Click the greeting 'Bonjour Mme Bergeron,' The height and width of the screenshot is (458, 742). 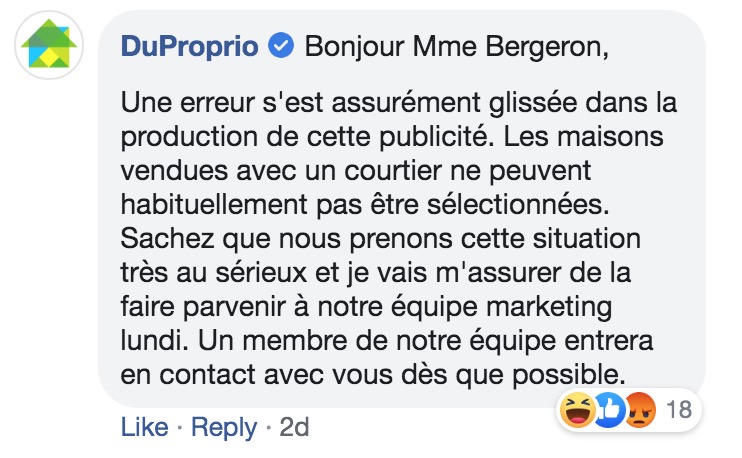(456, 46)
